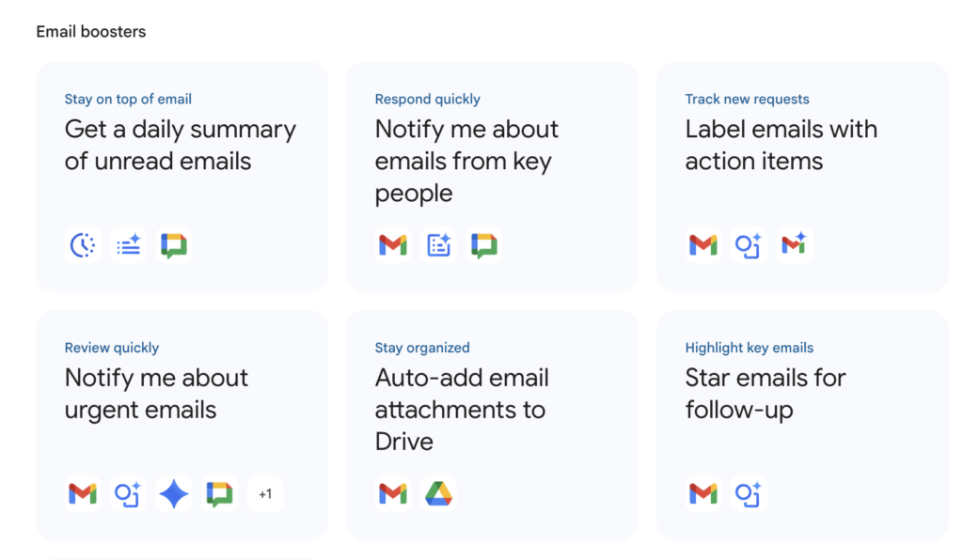Click Google Chat icon in key people card
963x560 pixels.
[x=484, y=246]
